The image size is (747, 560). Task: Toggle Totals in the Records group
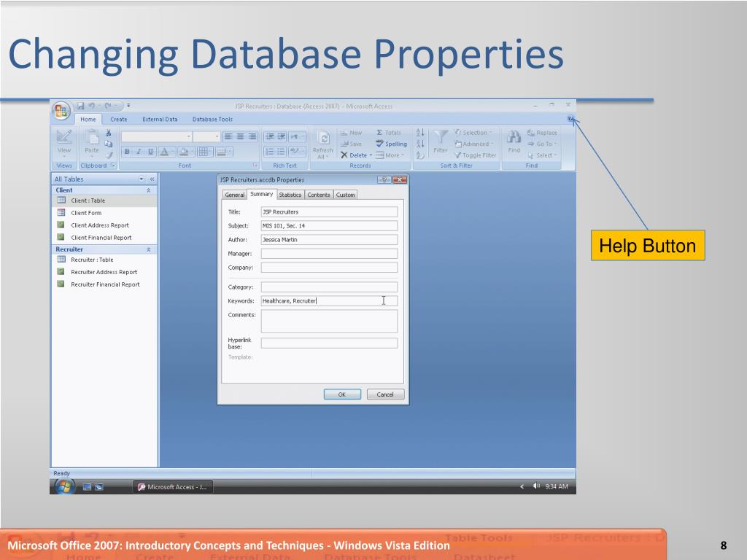[389, 133]
